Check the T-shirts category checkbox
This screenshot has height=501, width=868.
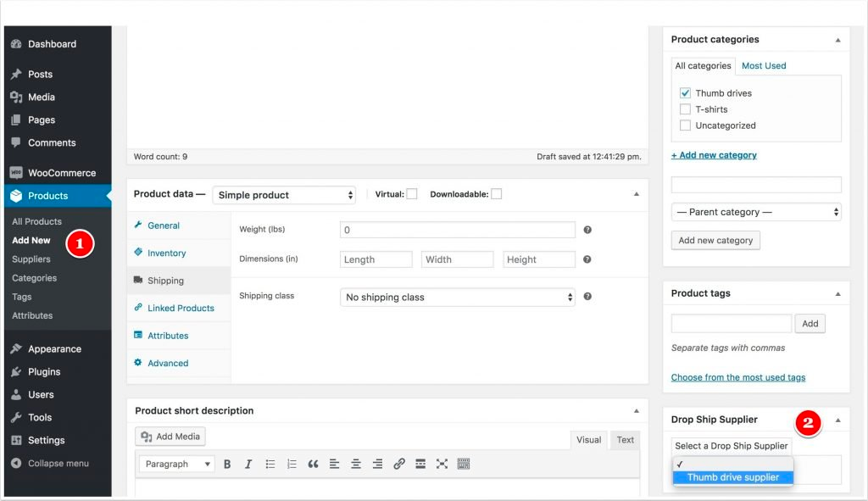pyautogui.click(x=685, y=109)
